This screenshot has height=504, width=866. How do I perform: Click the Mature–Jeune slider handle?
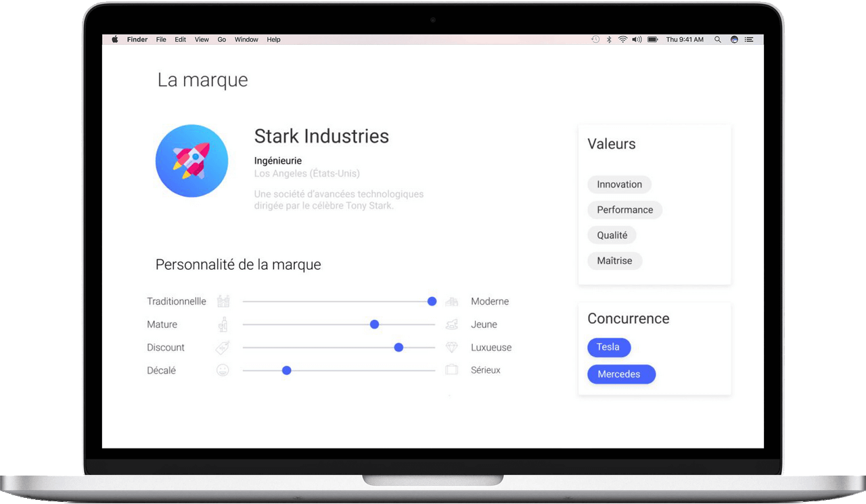[x=374, y=324]
